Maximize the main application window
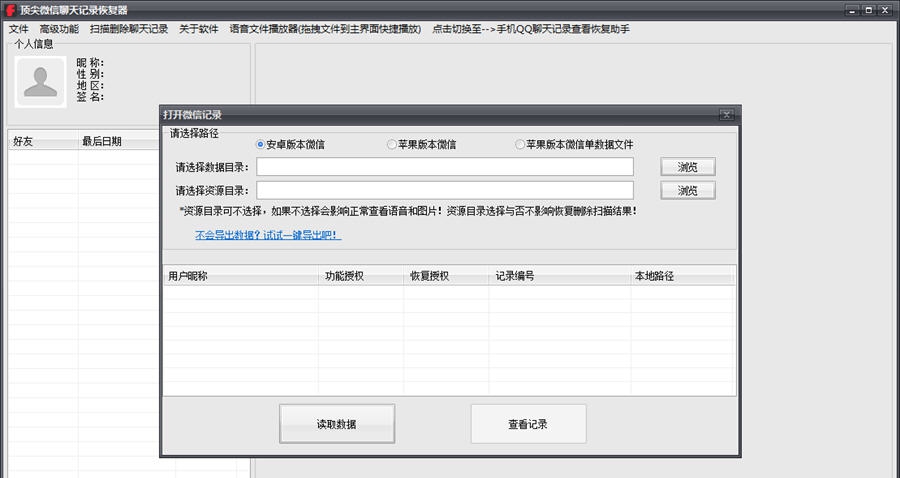The image size is (900, 478). pos(869,10)
